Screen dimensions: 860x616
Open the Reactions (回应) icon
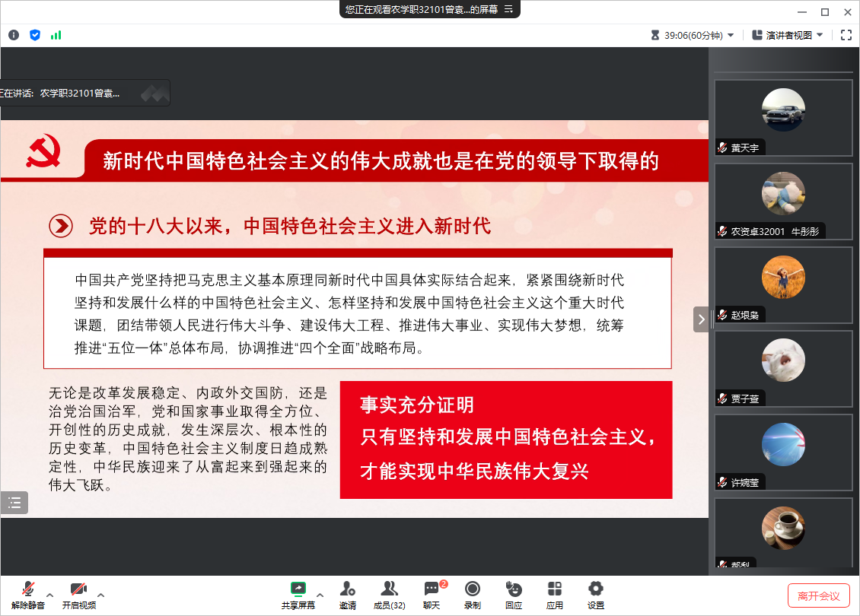[514, 595]
